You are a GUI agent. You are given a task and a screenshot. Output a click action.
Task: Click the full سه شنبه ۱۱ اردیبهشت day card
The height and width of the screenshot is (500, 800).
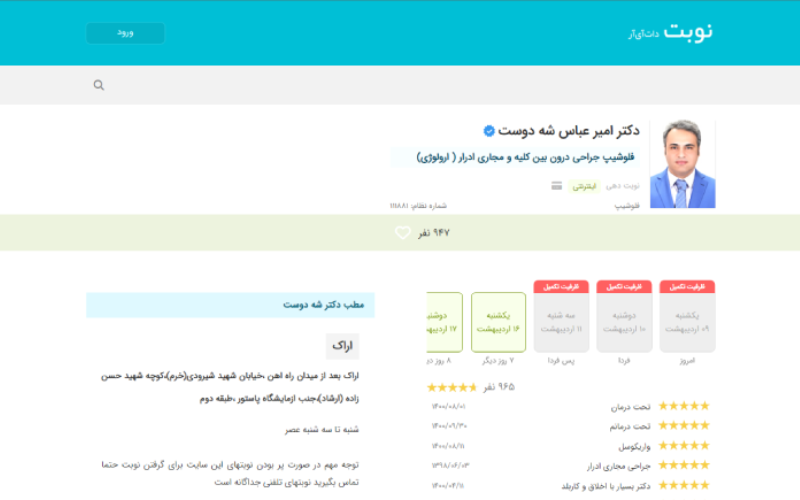tap(561, 316)
